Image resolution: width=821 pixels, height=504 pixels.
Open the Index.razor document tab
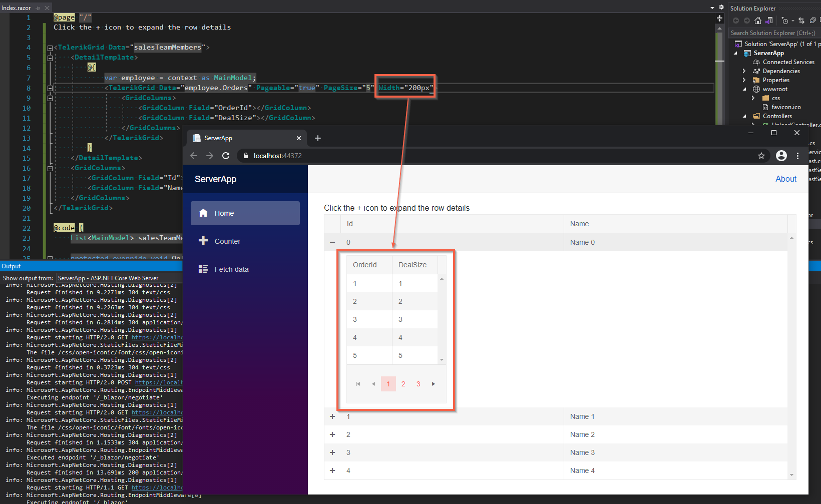pyautogui.click(x=17, y=8)
